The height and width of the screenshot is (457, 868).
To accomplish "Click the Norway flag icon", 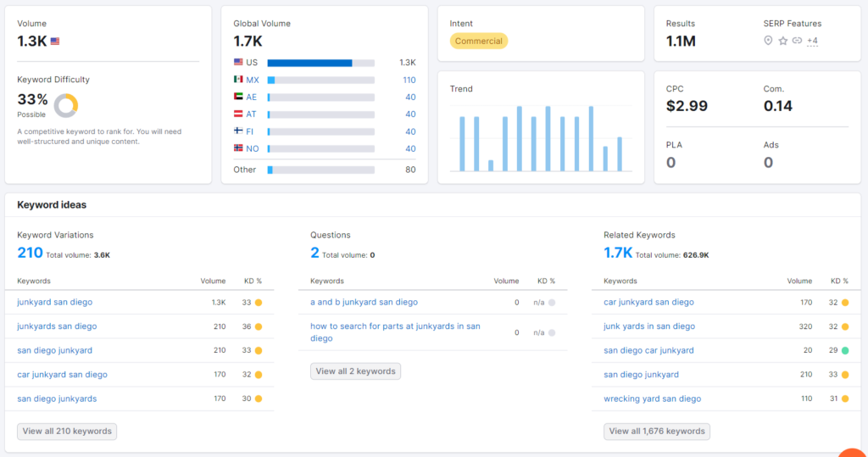I will pyautogui.click(x=238, y=148).
